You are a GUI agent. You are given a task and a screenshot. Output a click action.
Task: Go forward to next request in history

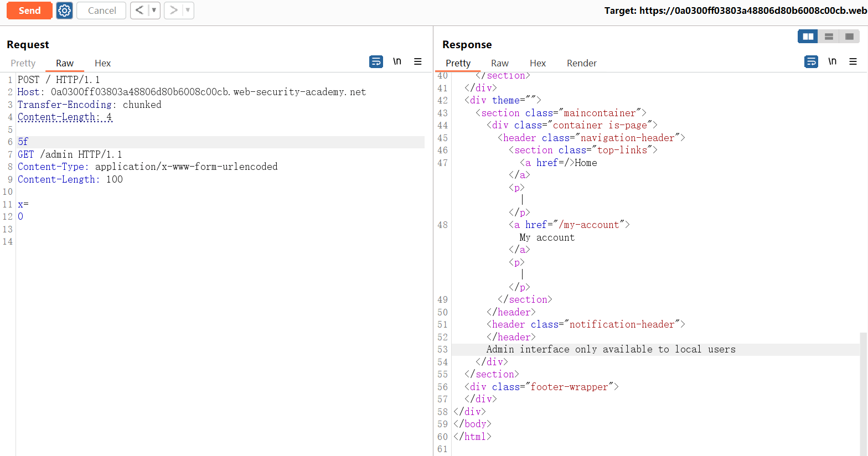tap(173, 11)
